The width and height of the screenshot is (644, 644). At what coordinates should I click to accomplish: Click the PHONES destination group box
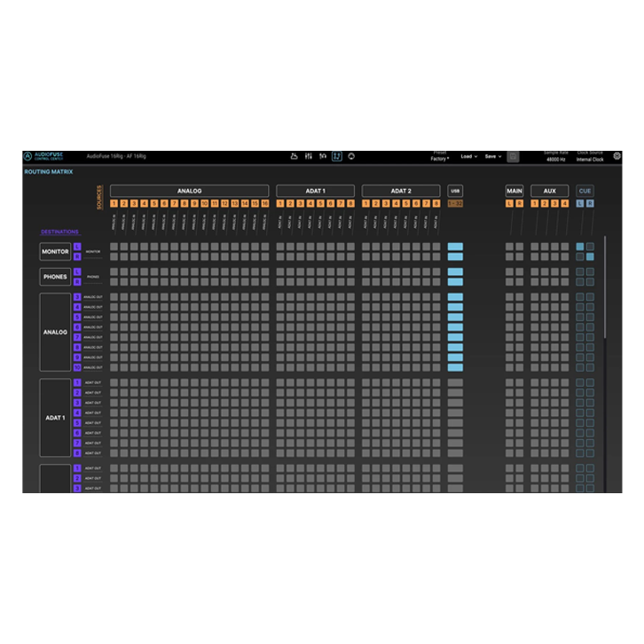[55, 277]
